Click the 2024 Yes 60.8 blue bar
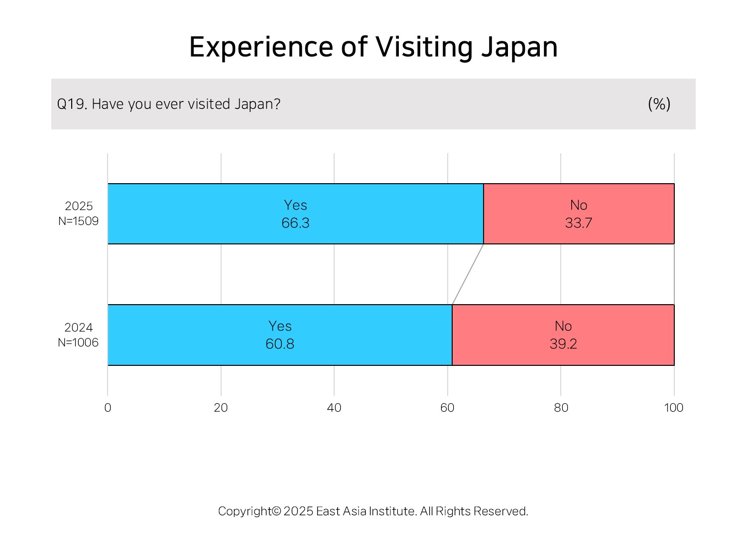 [280, 335]
